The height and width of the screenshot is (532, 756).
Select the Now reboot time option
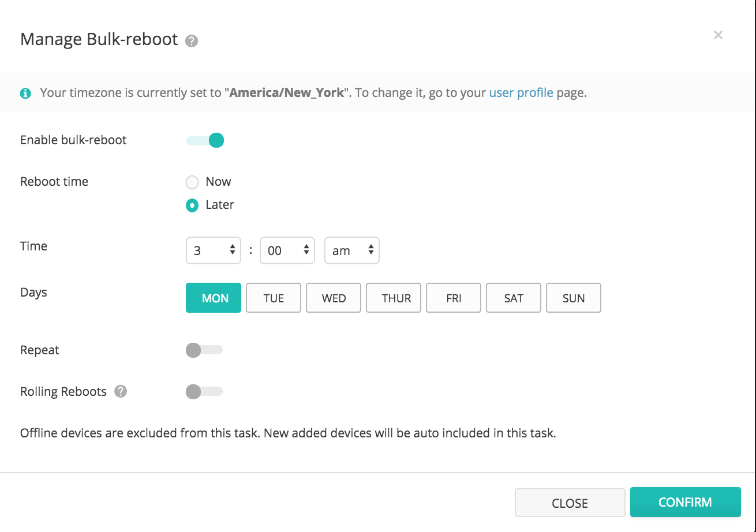pyautogui.click(x=192, y=182)
